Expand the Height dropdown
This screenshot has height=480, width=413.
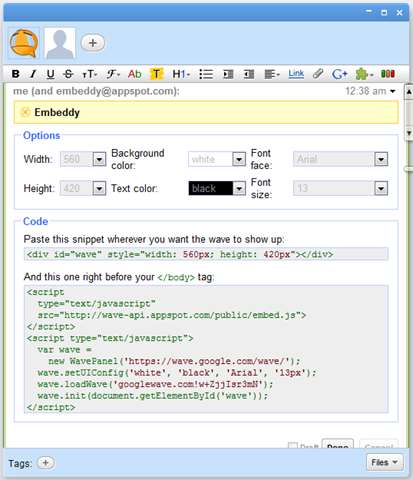99,188
